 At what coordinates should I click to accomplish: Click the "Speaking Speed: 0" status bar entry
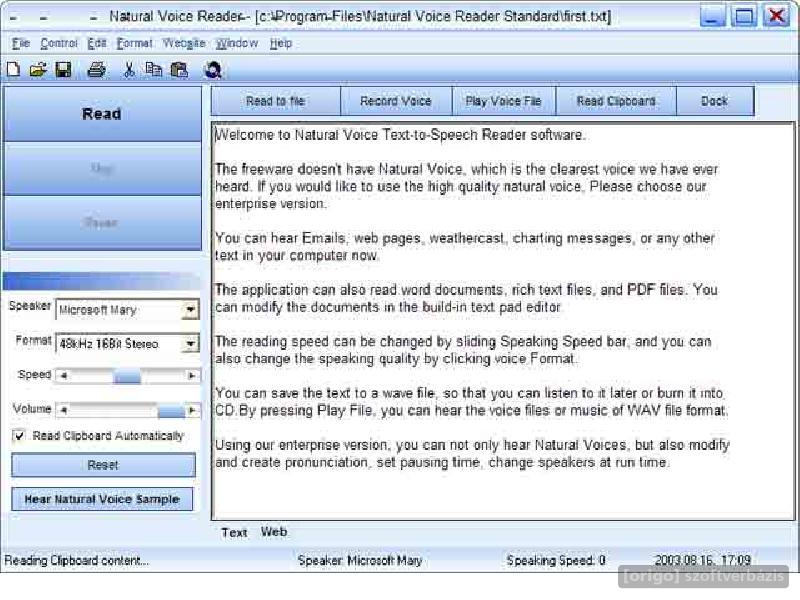(x=556, y=560)
